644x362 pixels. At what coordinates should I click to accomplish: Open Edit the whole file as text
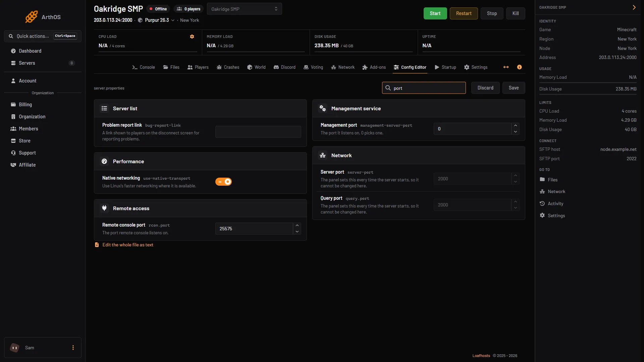click(x=128, y=245)
